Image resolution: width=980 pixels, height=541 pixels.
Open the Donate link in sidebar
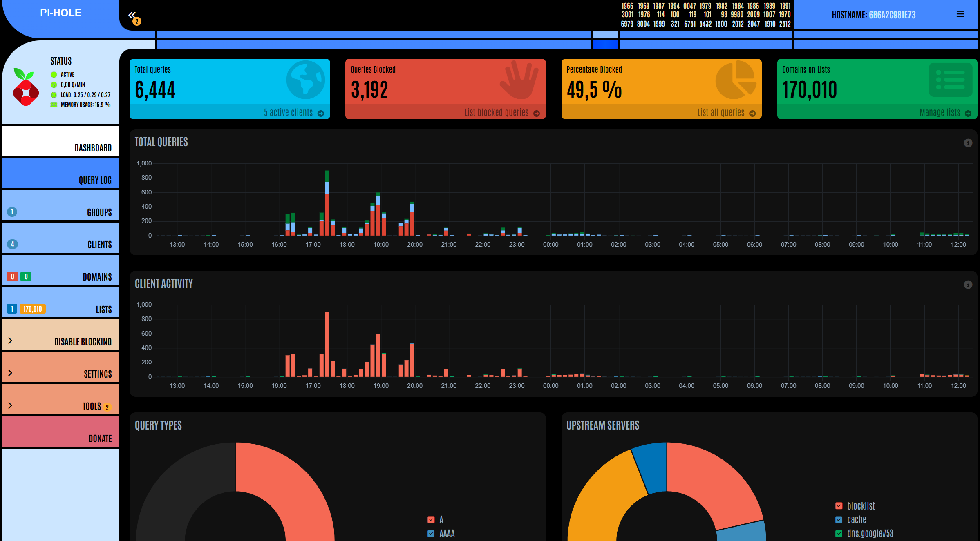point(60,432)
